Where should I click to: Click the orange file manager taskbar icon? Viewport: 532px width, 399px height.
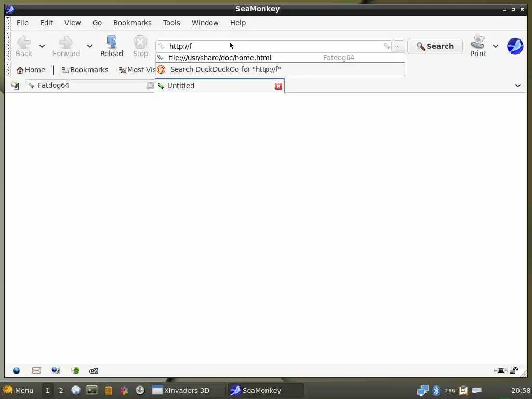108,391
